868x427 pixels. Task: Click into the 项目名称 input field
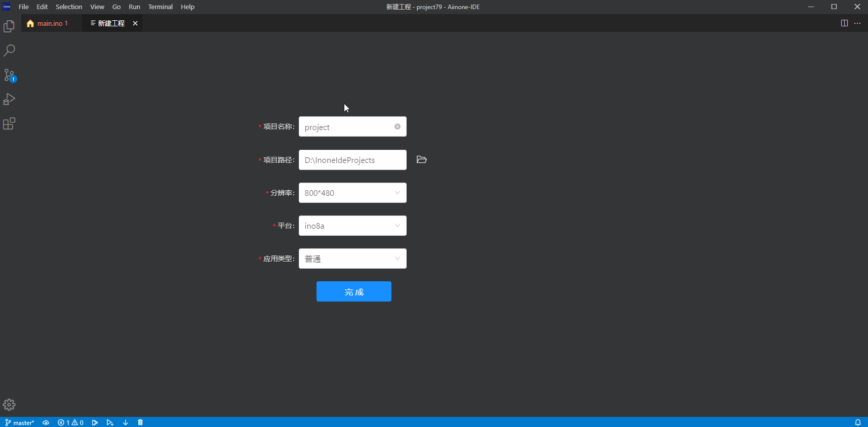(352, 126)
